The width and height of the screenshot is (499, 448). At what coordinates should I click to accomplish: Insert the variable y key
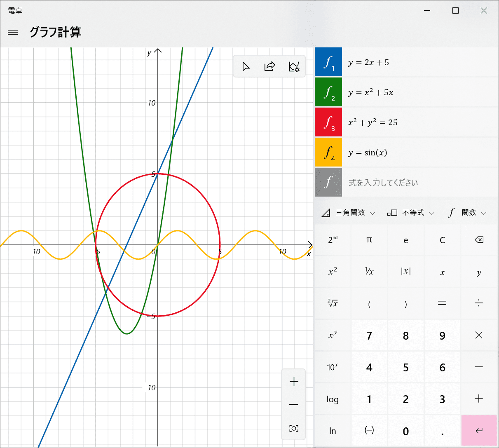click(479, 272)
